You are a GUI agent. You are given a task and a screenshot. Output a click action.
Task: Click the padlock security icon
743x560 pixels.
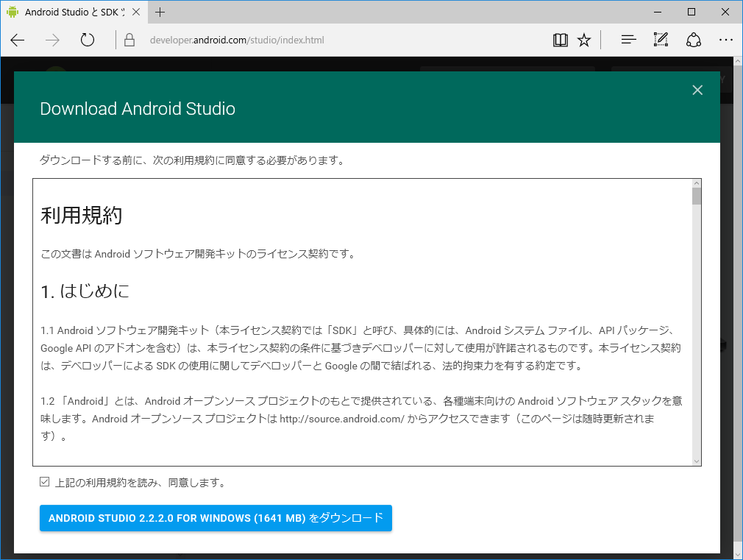129,40
